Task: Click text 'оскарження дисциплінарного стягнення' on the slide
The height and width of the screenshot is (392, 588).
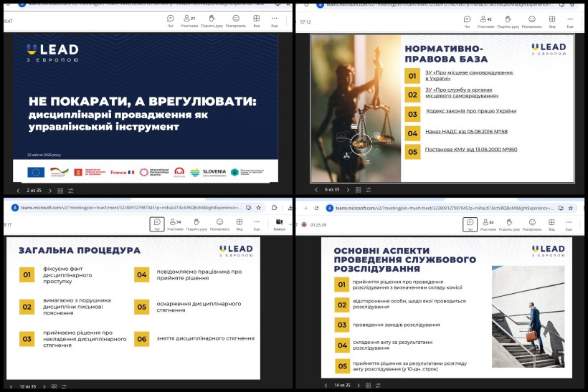Action: pos(199,307)
